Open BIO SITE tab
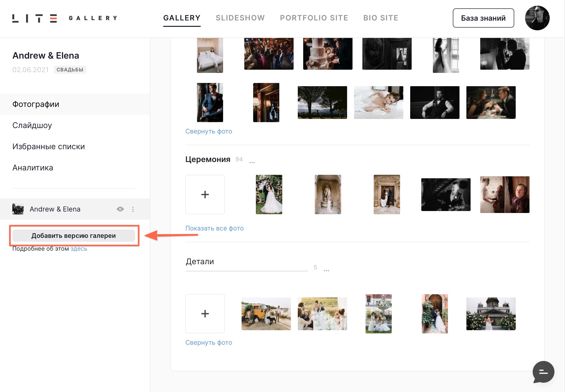This screenshot has height=392, width=565. tap(381, 18)
